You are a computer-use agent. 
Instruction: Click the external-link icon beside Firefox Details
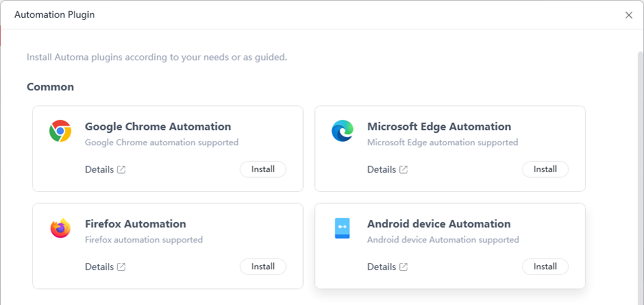click(x=122, y=267)
